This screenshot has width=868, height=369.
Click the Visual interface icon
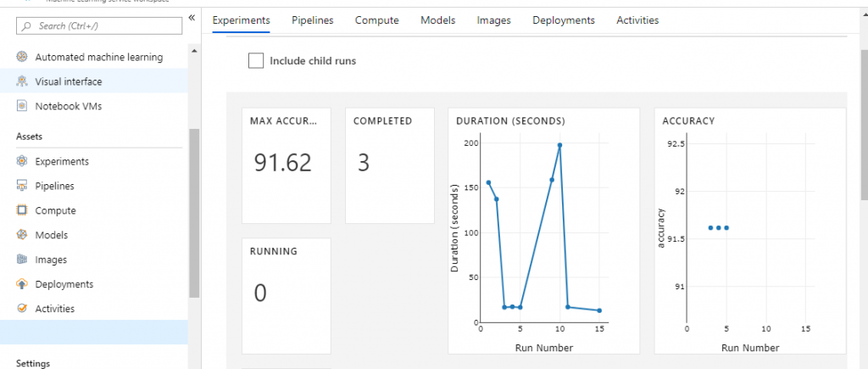pos(21,81)
